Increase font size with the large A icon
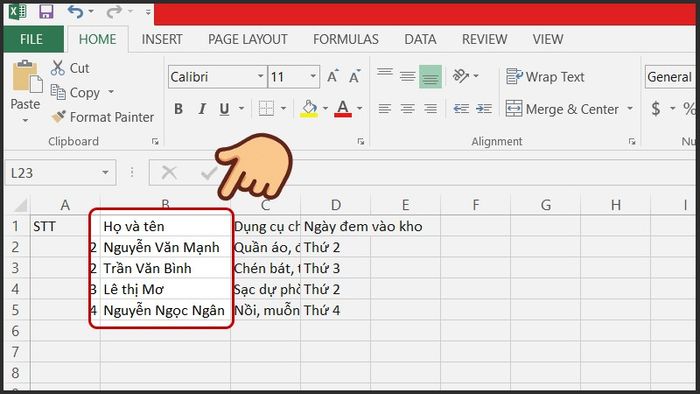The height and width of the screenshot is (394, 700). click(x=333, y=76)
